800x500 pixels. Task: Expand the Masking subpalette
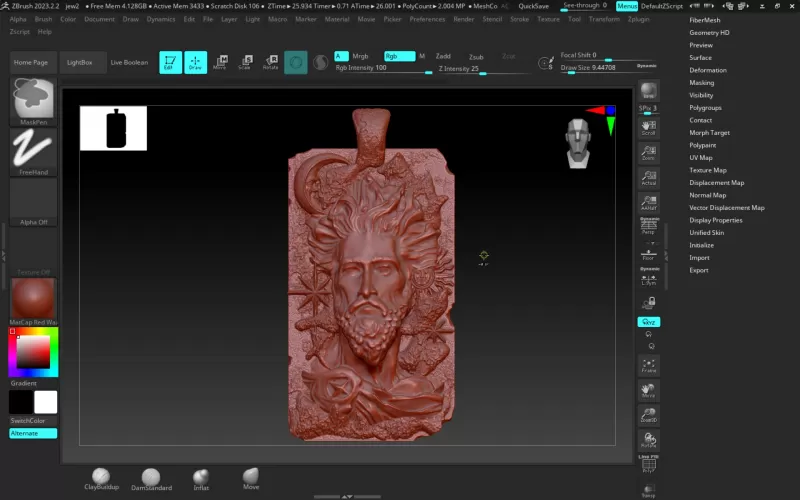702,83
